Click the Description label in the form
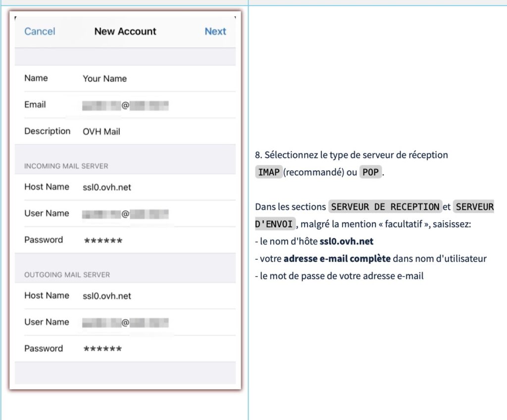Viewport: 507px width, 420px height. click(x=48, y=131)
